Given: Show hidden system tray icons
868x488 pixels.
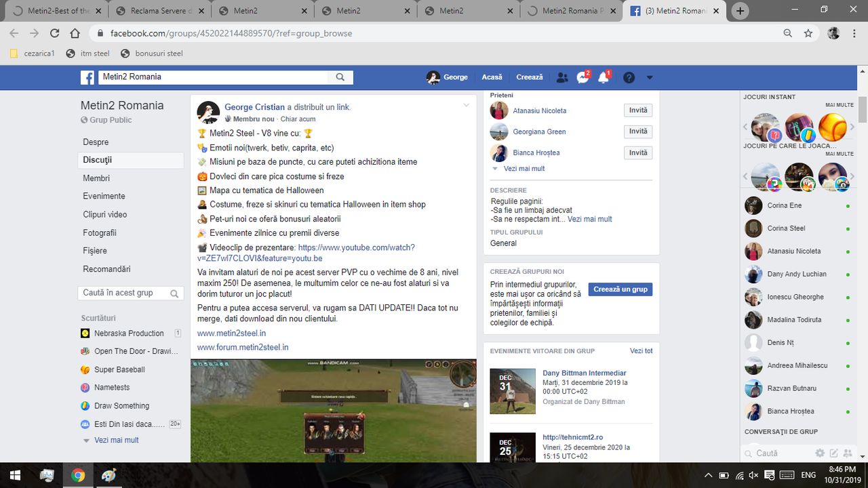Looking at the screenshot, I should (708, 475).
